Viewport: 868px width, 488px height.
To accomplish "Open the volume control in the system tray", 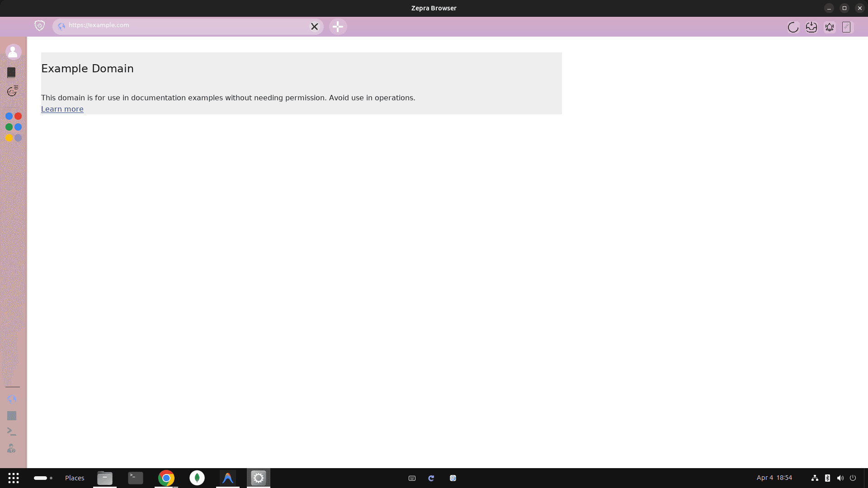I will pyautogui.click(x=840, y=478).
